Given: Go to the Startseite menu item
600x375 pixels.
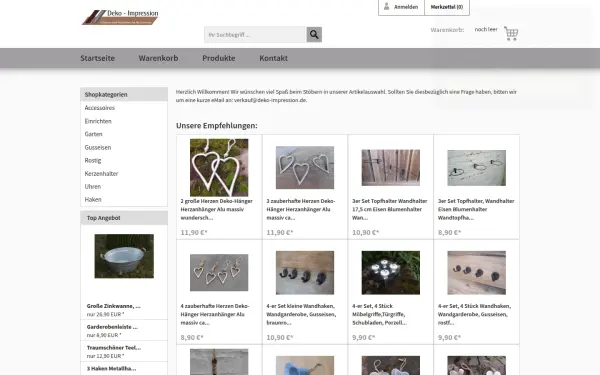Looking at the screenshot, I should tap(97, 58).
